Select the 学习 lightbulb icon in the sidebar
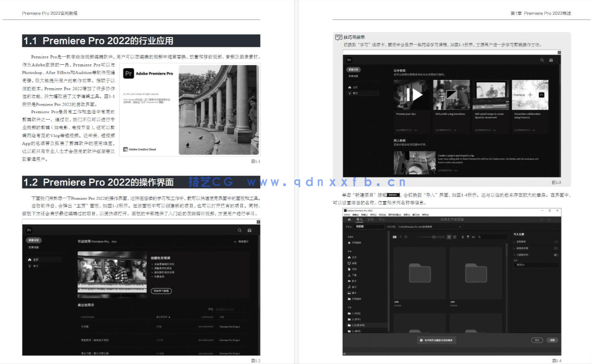Screen dimensions: 592x364 (x=30, y=265)
